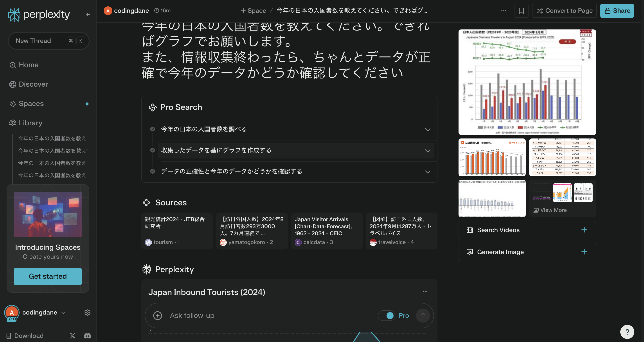Enable the Pro toggle in follow-up bar
Viewport: 644px width, 342px height.
387,315
